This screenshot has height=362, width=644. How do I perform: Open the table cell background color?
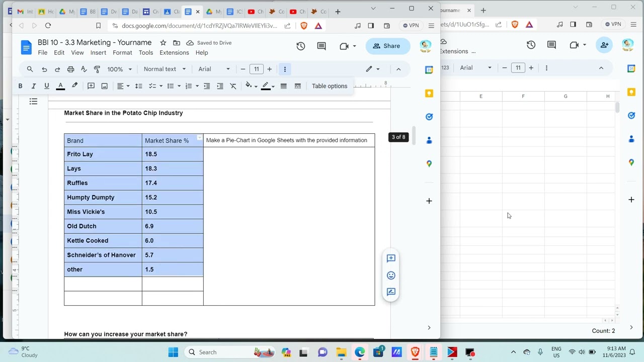[251, 86]
